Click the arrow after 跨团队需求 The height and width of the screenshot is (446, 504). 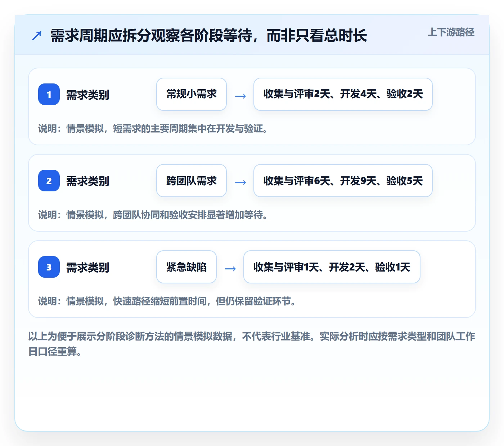click(x=240, y=182)
